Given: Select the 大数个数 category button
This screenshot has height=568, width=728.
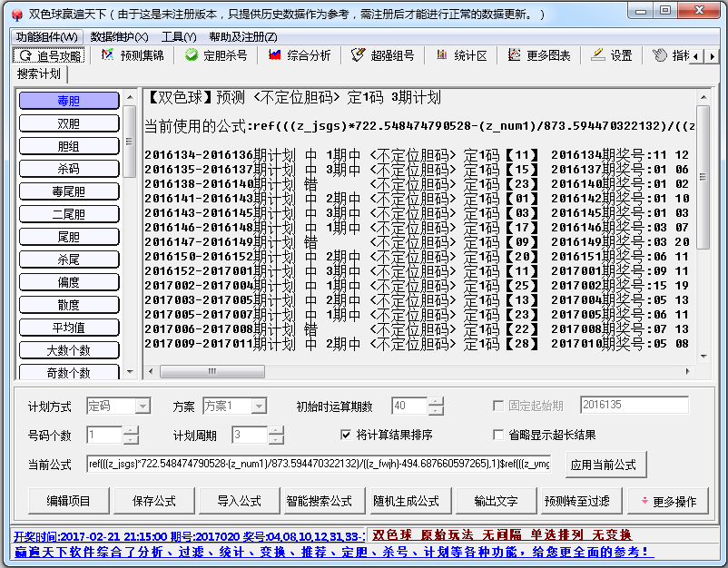Looking at the screenshot, I should (x=69, y=350).
